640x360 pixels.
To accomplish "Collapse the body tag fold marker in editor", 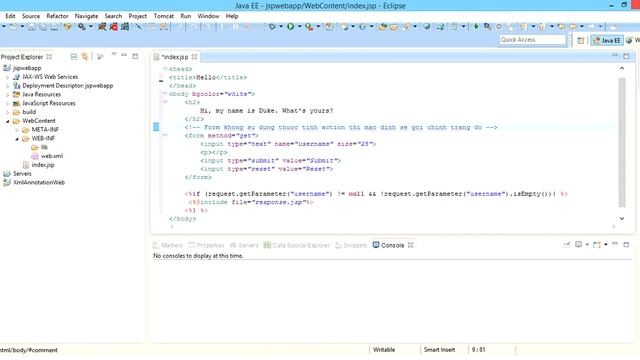I will [x=165, y=93].
